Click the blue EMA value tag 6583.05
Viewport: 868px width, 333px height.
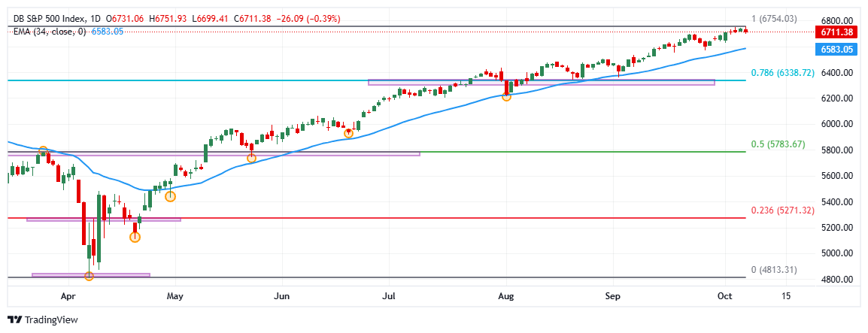[836, 49]
